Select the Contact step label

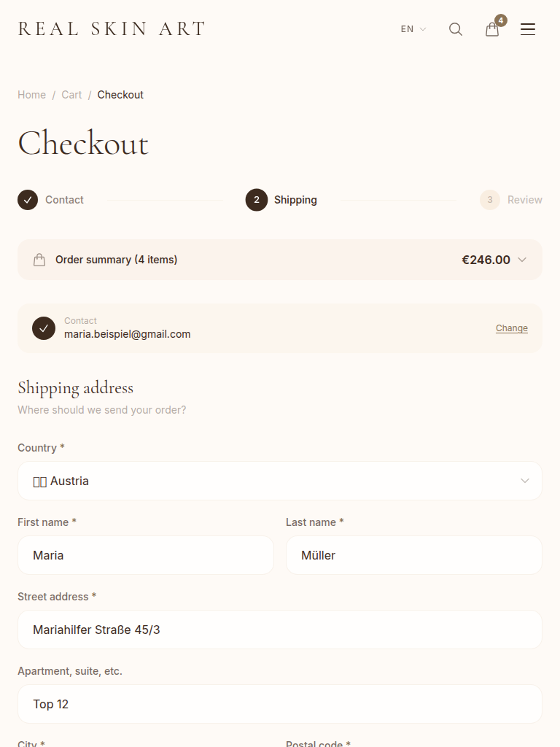(64, 200)
